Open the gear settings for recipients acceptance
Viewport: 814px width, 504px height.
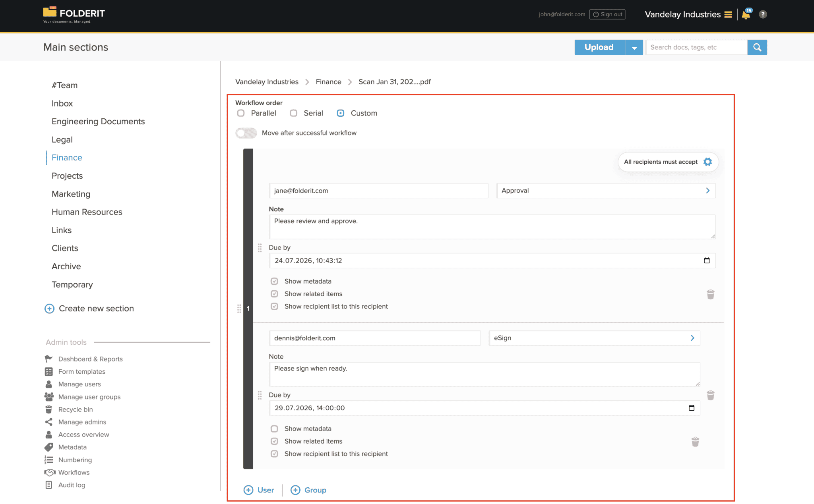click(x=707, y=162)
